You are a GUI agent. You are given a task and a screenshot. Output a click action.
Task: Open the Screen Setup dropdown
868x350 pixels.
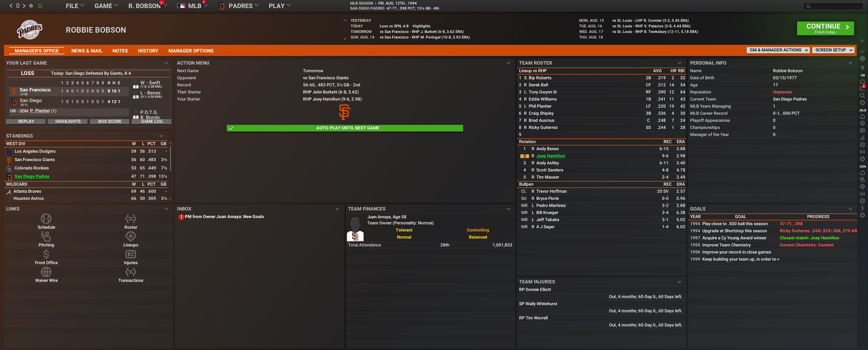tap(833, 50)
